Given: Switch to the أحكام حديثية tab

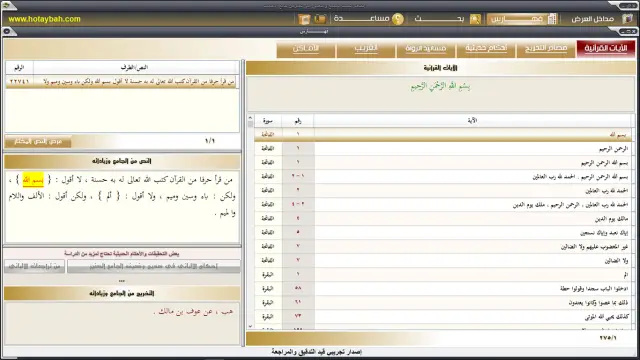Looking at the screenshot, I should pos(486,49).
